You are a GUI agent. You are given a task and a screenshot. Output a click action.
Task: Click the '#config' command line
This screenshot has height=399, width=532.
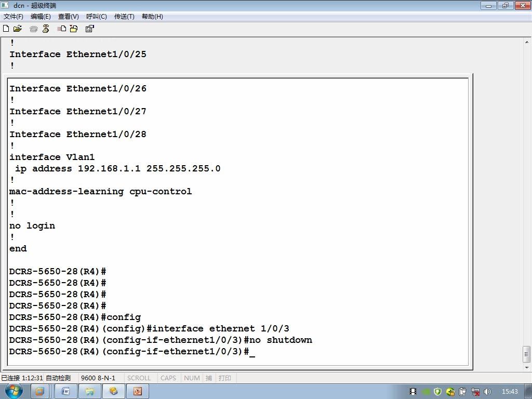tap(75, 317)
